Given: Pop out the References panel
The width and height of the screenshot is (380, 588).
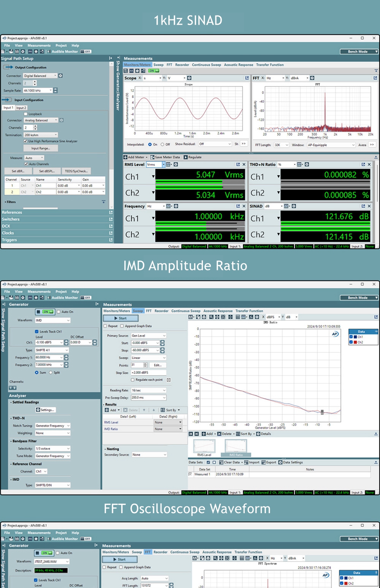Looking at the screenshot, I should pos(111,212).
